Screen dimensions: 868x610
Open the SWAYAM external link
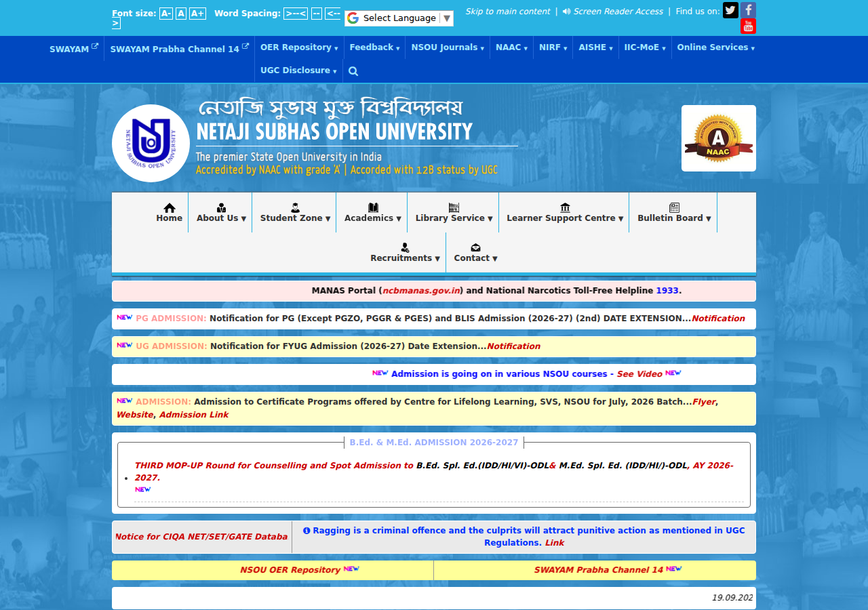(74, 49)
